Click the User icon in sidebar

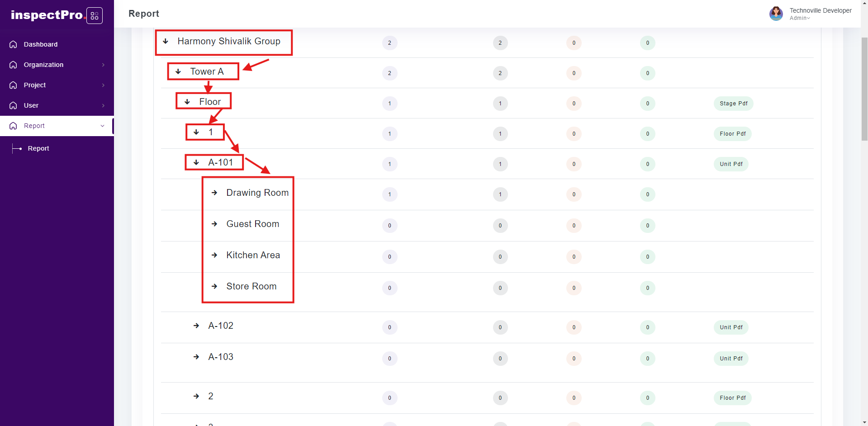[13, 105]
